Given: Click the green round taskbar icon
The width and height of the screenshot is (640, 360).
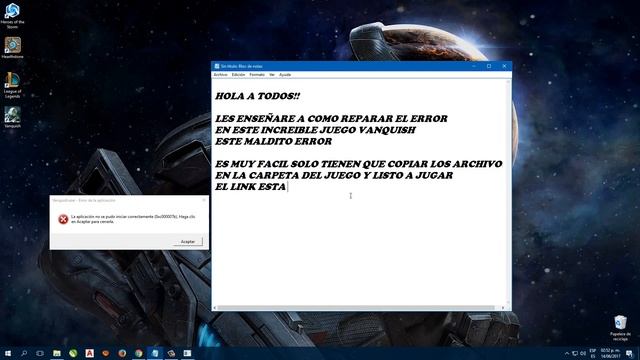Looking at the screenshot, I should pyautogui.click(x=73, y=353).
